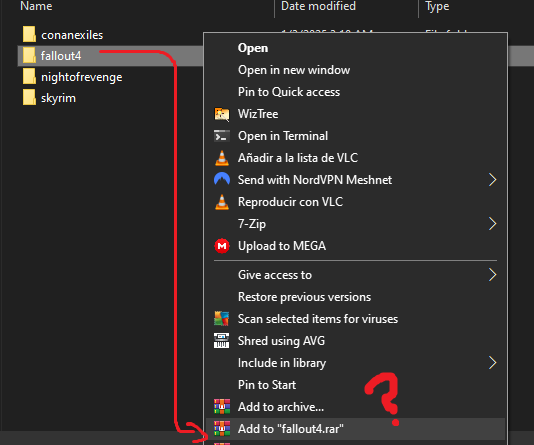Click the red MEGA icon

coord(222,246)
